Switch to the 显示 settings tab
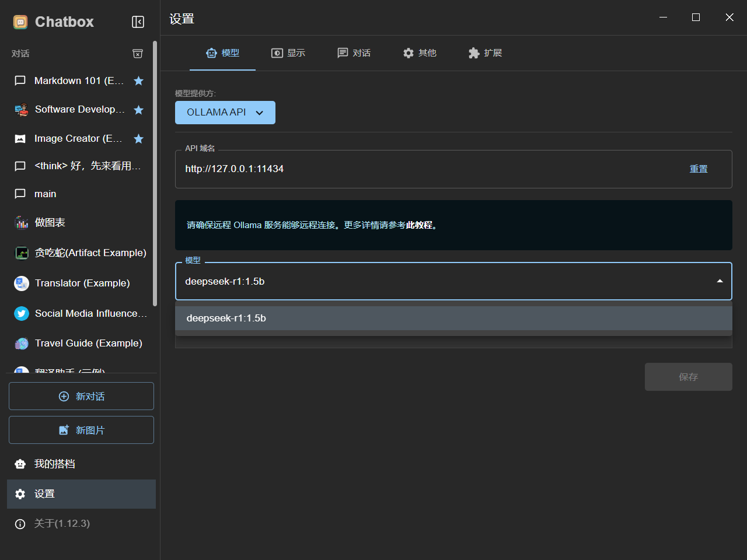The height and width of the screenshot is (560, 747). pyautogui.click(x=288, y=53)
